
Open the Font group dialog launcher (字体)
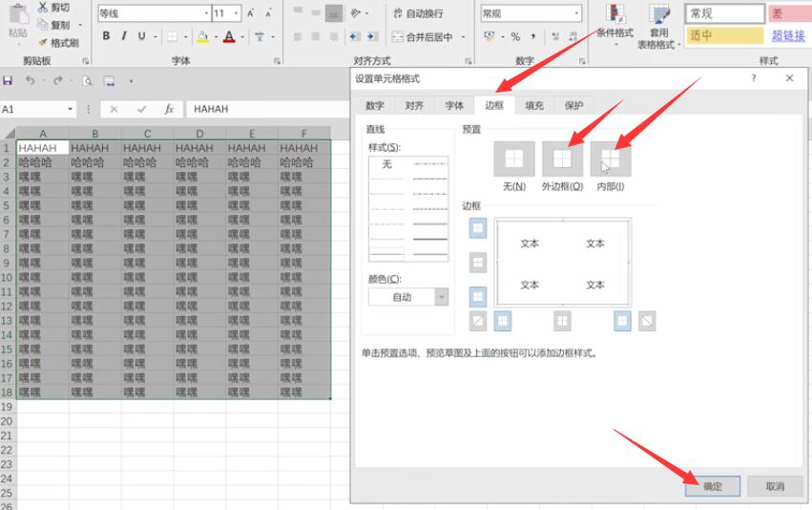click(x=277, y=61)
